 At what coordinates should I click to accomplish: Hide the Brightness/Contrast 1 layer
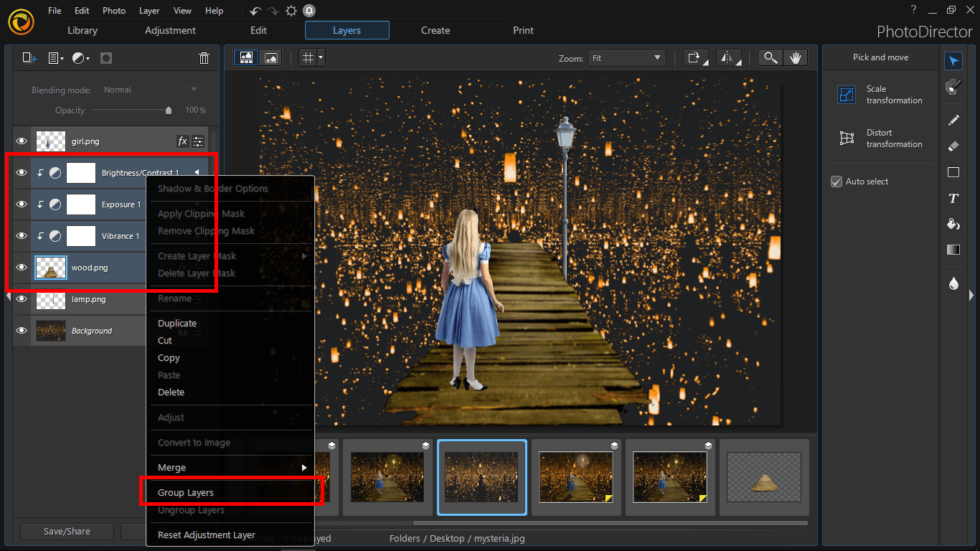point(22,173)
